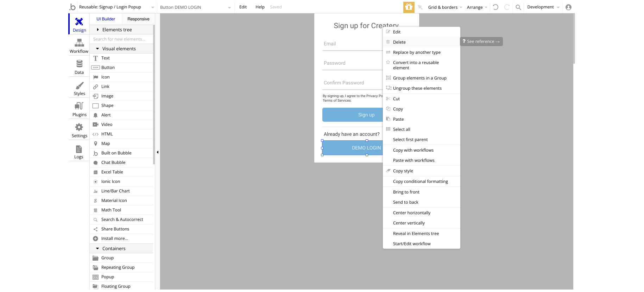The height and width of the screenshot is (292, 644).
Task: Open the user account icon
Action: coord(568,7)
